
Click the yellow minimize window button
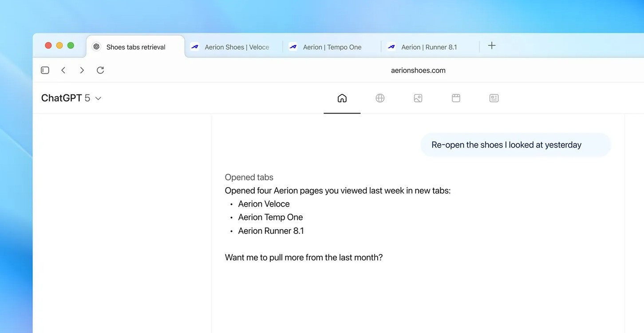click(x=59, y=46)
